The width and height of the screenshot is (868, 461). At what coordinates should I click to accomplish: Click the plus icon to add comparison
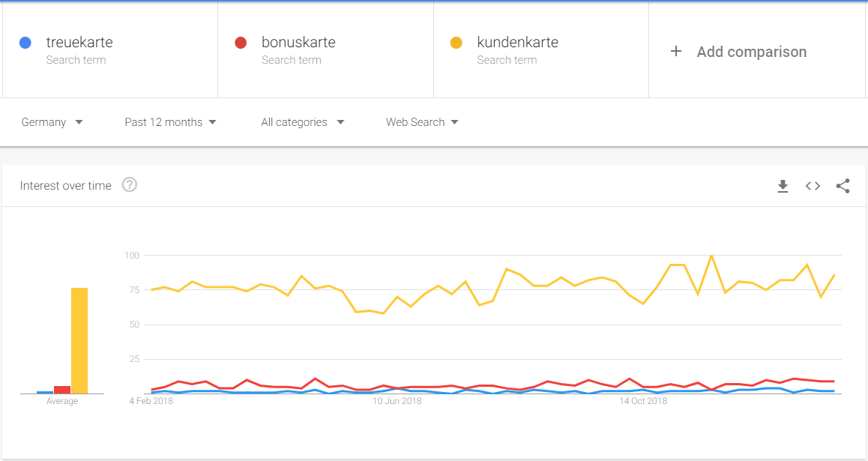pos(676,52)
